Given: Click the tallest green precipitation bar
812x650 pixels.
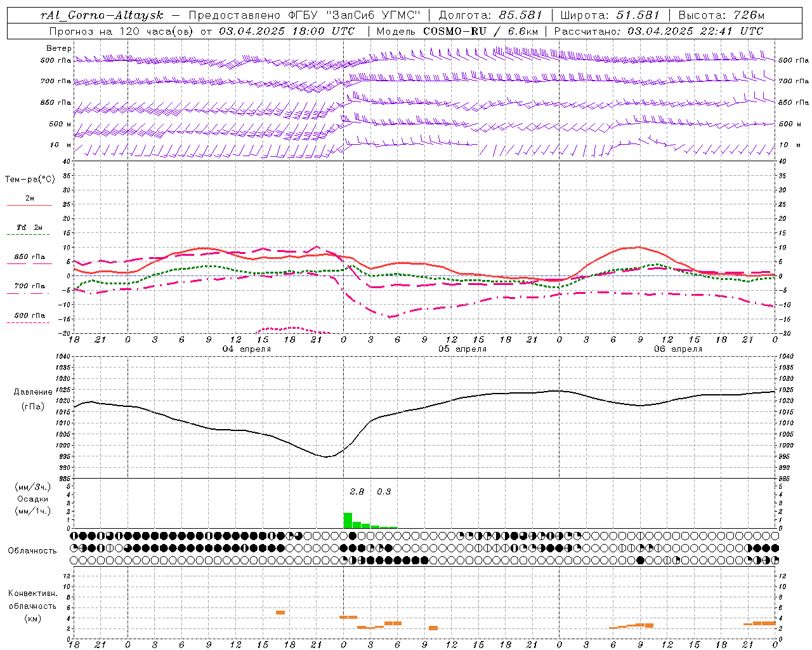Looking at the screenshot, I should (x=348, y=521).
